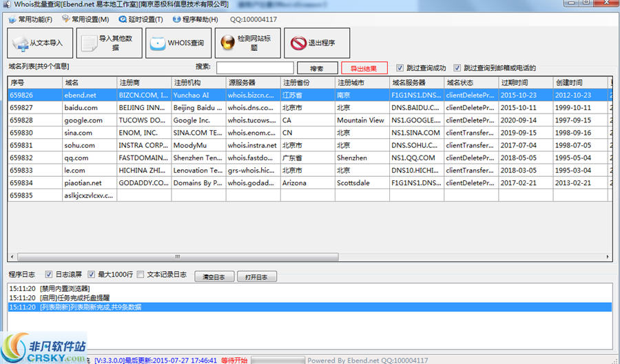Screen dimensions: 620x364
Task: Open the 延时设置(T) menu
Action: (141, 19)
